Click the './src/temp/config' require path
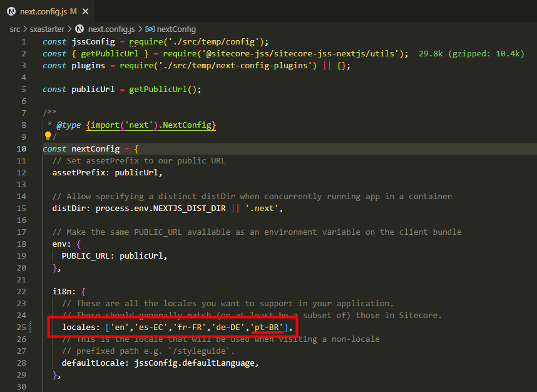 point(213,42)
